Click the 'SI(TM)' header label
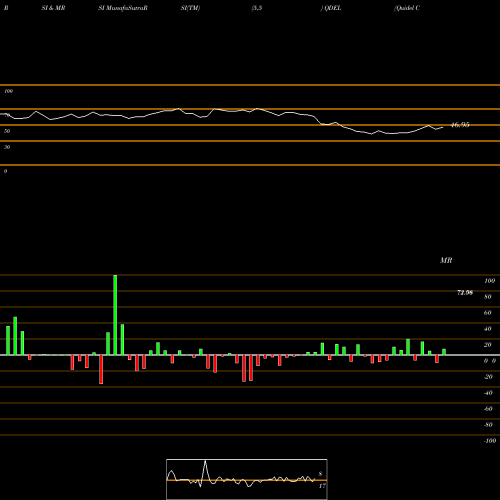 [x=190, y=8]
